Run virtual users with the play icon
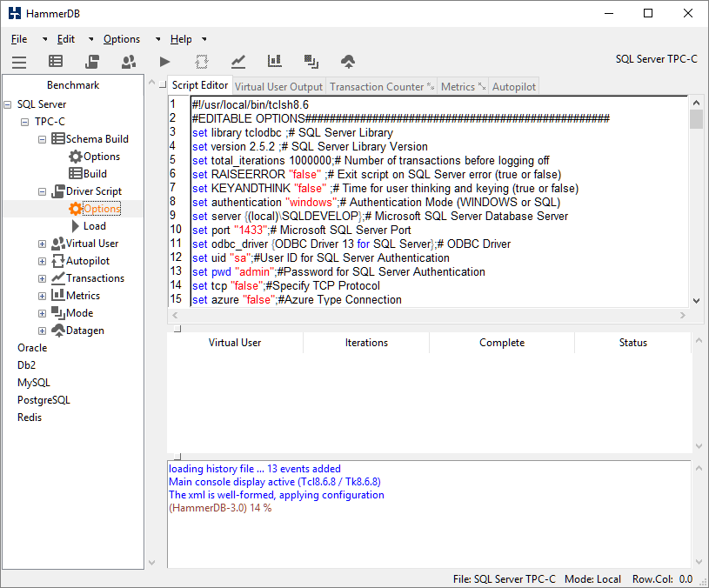 [x=165, y=62]
